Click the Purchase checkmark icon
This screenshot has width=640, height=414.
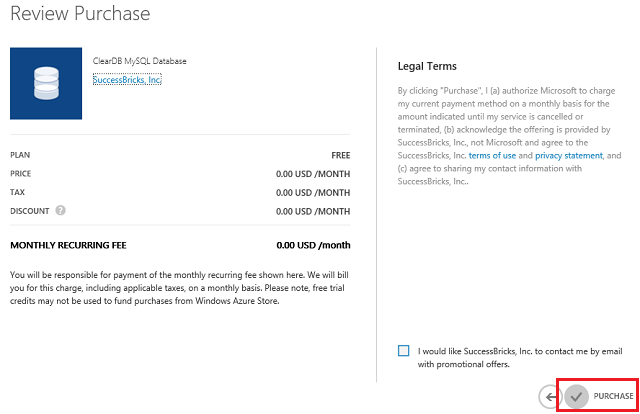pyautogui.click(x=576, y=396)
